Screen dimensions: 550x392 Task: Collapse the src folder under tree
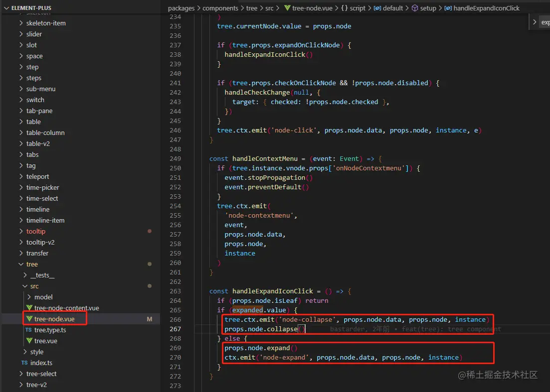25,286
